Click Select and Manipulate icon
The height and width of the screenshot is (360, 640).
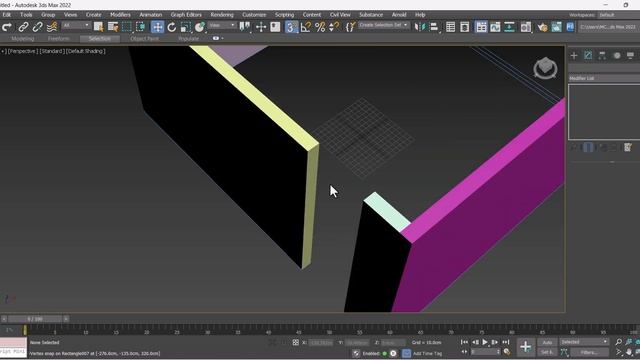pos(261,27)
